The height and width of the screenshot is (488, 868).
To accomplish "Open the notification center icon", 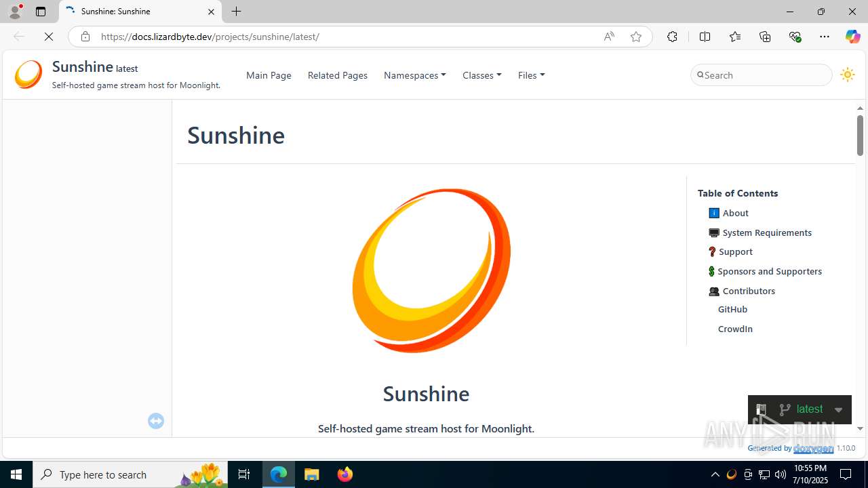I will click(x=846, y=474).
